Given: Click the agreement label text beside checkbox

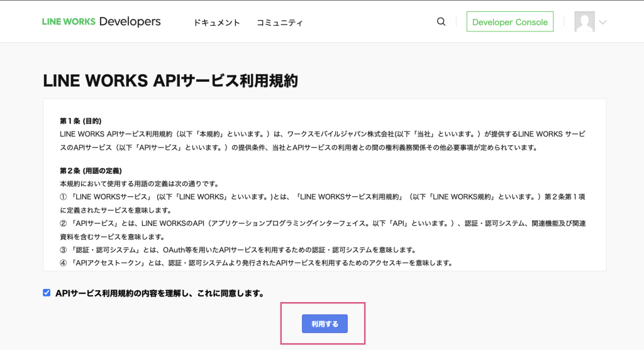Looking at the screenshot, I should (x=159, y=293).
